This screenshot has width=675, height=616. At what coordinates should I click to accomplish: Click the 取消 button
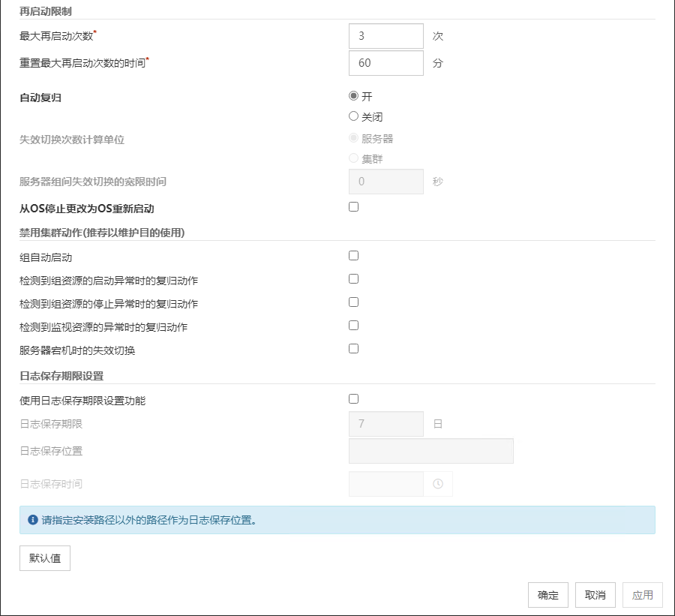click(x=595, y=595)
